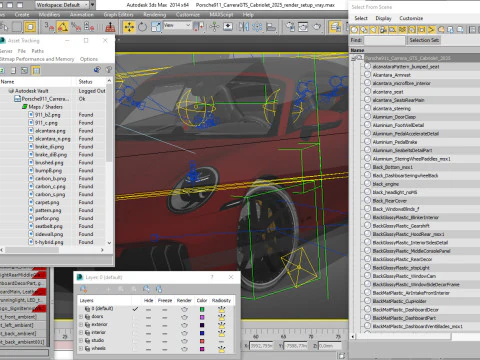Image resolution: width=480 pixels, height=360 pixels.
Task: Expand the wheels layer
Action: coord(81,348)
